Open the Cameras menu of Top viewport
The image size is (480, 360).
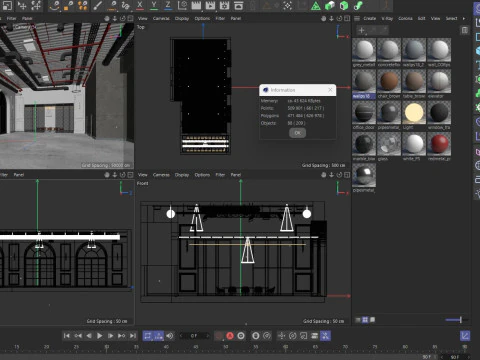coord(161,18)
